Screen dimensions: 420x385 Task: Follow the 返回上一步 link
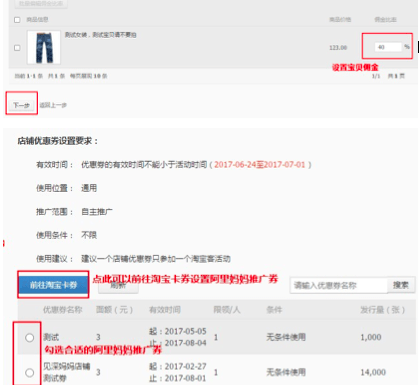tap(53, 105)
